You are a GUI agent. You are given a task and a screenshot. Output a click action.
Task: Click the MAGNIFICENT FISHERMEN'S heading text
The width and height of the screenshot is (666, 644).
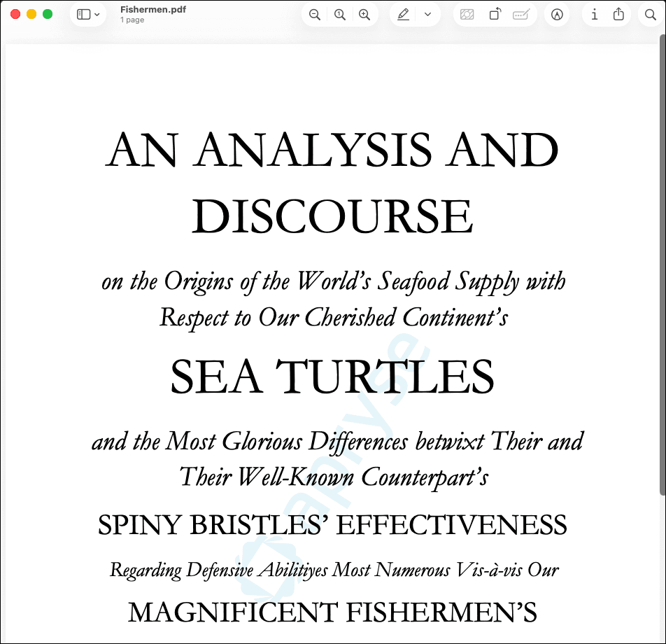coord(332,612)
